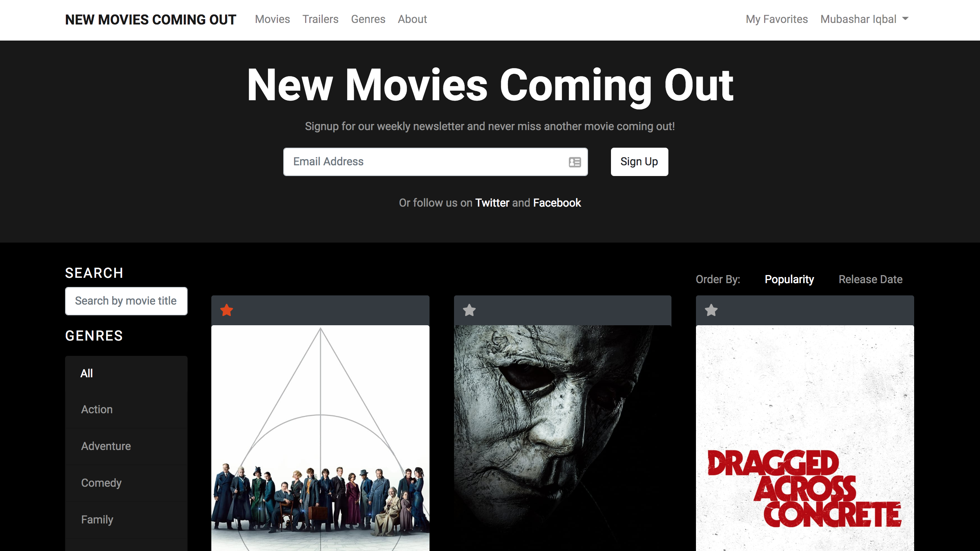Focus the Search by movie title box
The image size is (980, 551).
coord(126,301)
